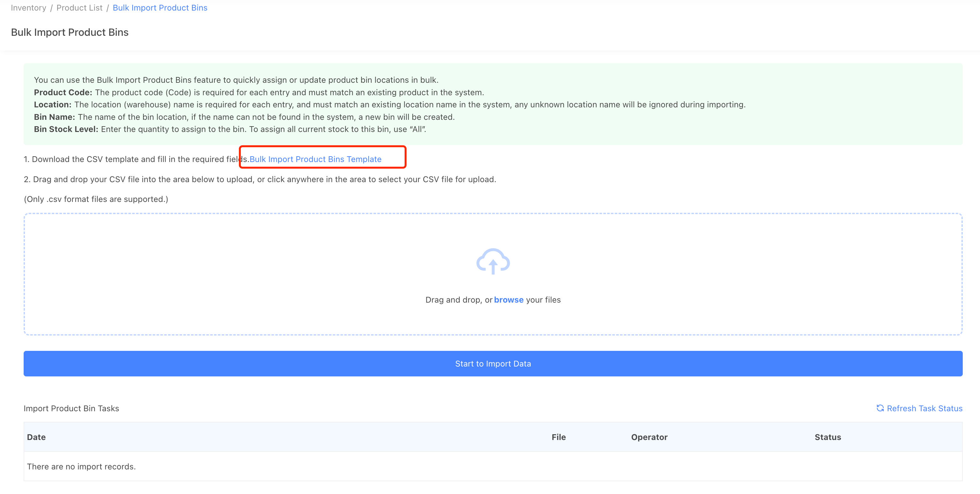The height and width of the screenshot is (494, 980).
Task: Click the refresh arrows icon
Action: tap(880, 408)
